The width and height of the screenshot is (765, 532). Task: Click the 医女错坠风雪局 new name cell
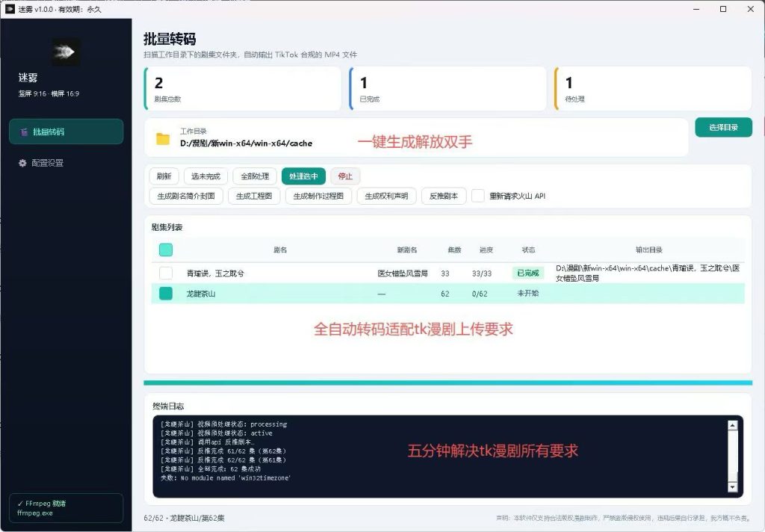[x=403, y=273]
